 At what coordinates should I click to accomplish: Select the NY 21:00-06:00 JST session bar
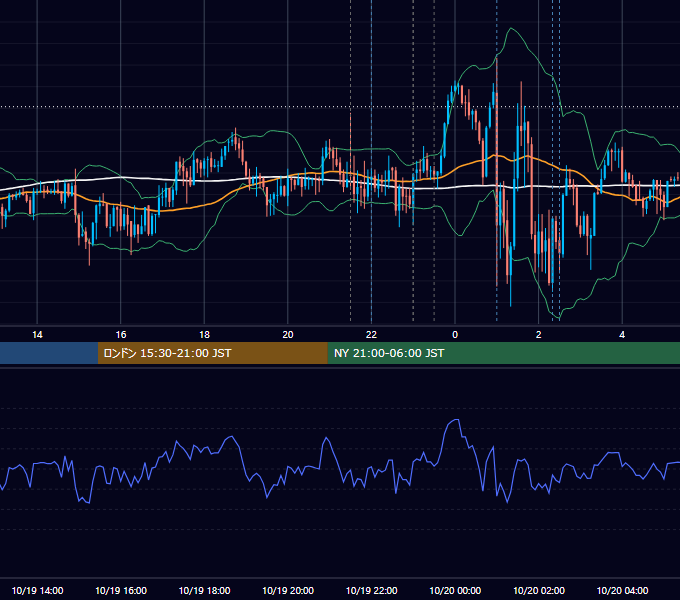503,353
